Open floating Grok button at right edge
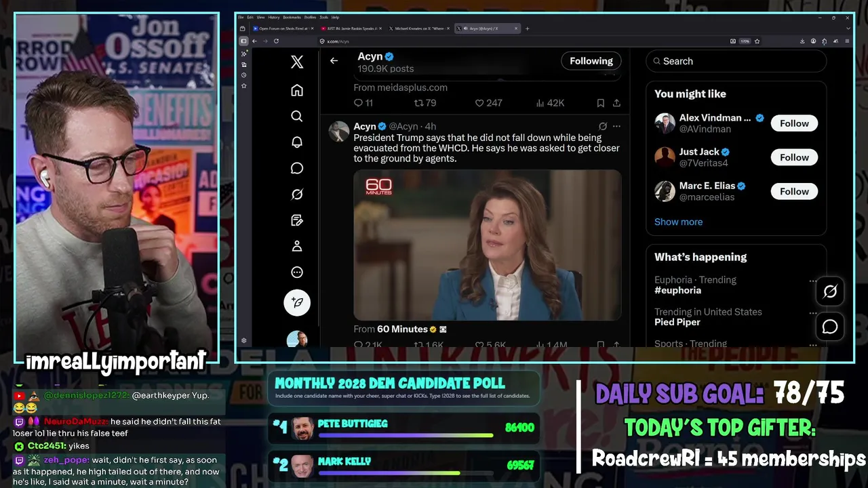Viewport: 868px width, 488px height. click(830, 291)
